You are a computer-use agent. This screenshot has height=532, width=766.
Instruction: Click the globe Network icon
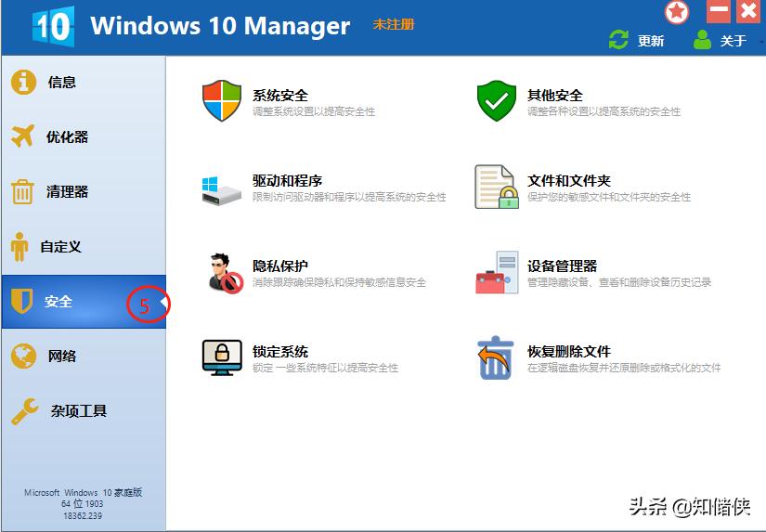[23, 357]
